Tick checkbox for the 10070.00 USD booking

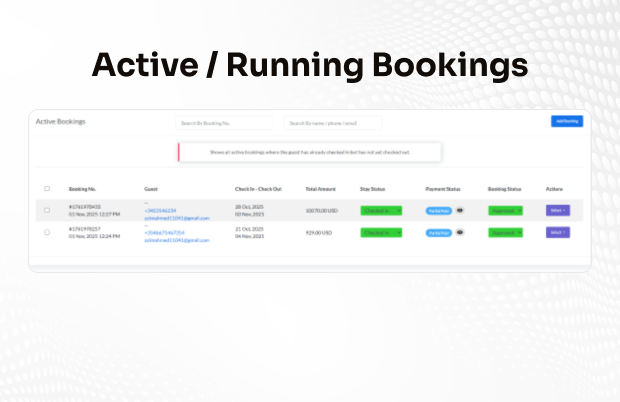[x=47, y=210]
